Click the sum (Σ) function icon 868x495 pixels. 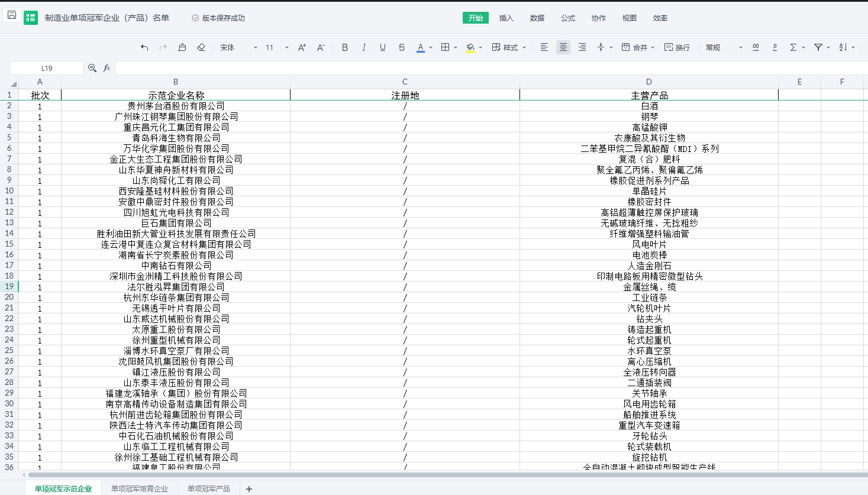793,47
